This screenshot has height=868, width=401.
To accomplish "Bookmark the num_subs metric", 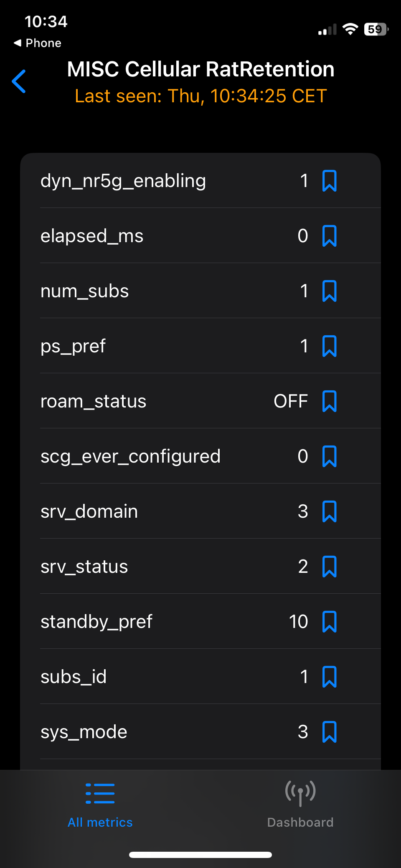I will [329, 291].
